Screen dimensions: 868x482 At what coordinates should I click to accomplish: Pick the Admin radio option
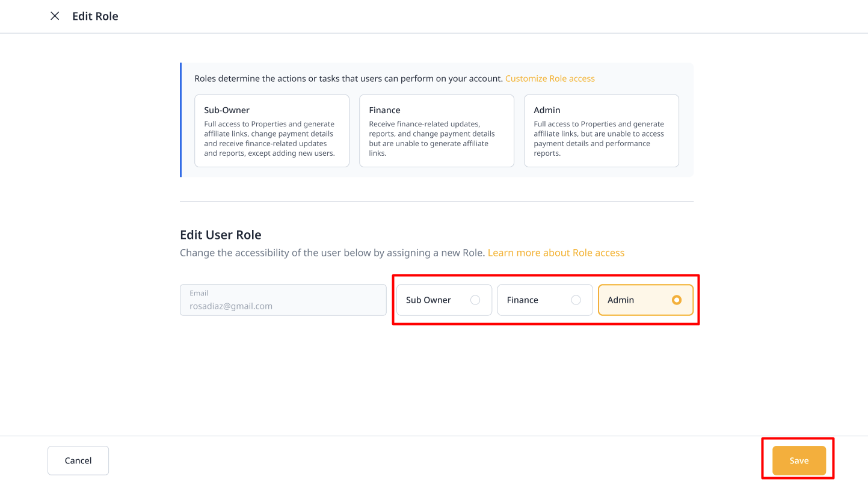click(x=676, y=300)
